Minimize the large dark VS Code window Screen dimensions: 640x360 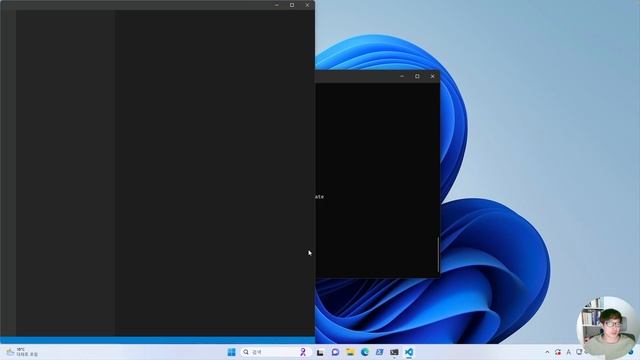coord(277,5)
